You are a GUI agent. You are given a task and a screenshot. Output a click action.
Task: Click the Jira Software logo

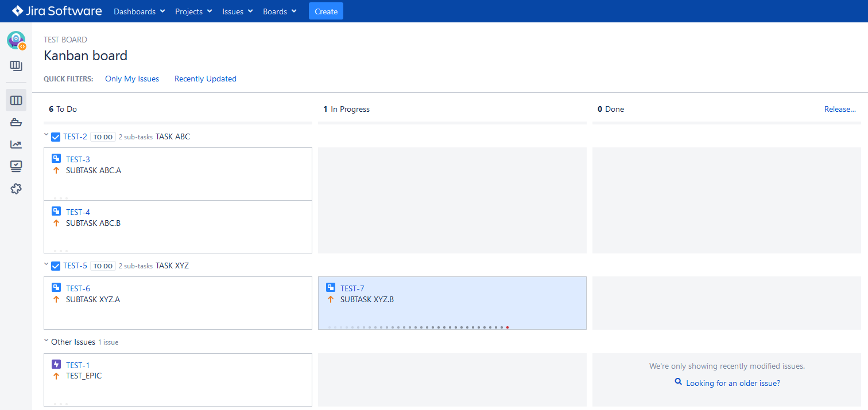point(57,11)
